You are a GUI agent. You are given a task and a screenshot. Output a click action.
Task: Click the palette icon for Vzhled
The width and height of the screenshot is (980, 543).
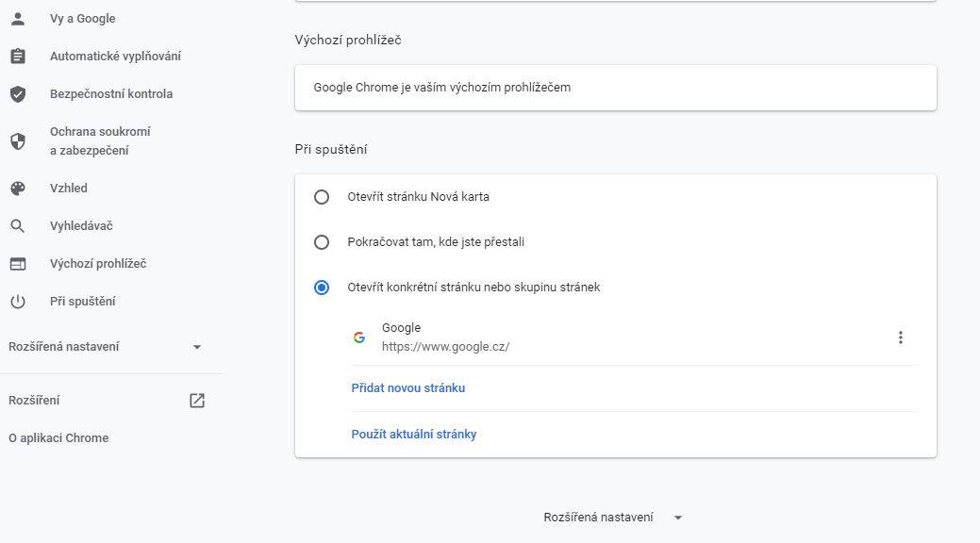point(18,189)
